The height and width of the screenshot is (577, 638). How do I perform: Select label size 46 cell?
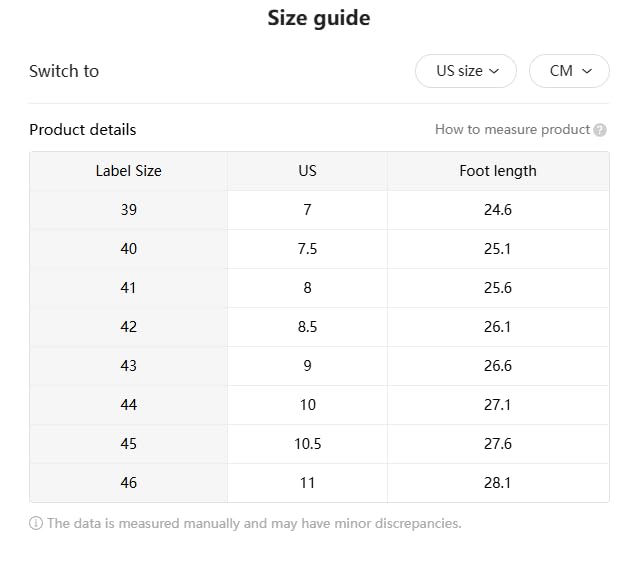(128, 483)
